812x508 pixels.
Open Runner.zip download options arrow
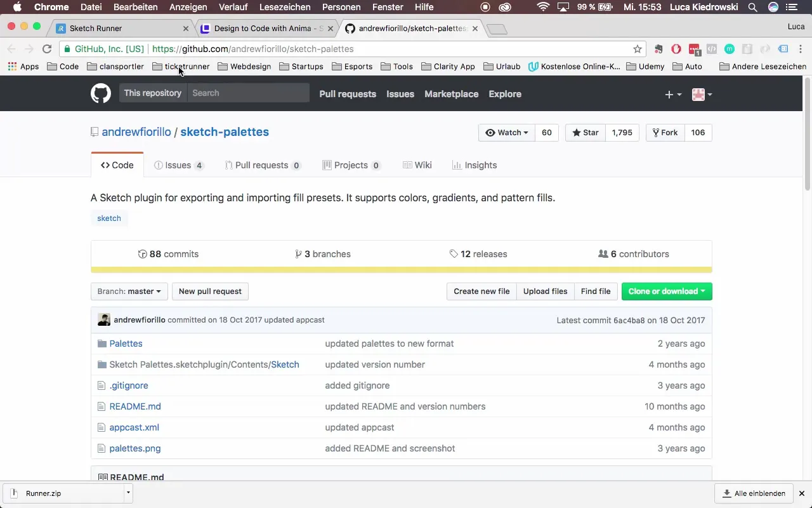point(128,493)
